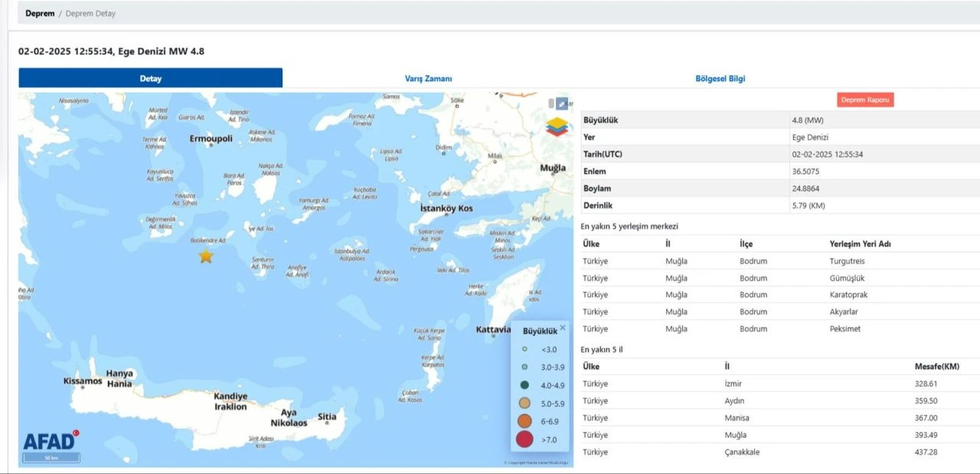Click the Deprem Detay breadcrumb item
This screenshot has height=474, width=980.
(x=90, y=14)
